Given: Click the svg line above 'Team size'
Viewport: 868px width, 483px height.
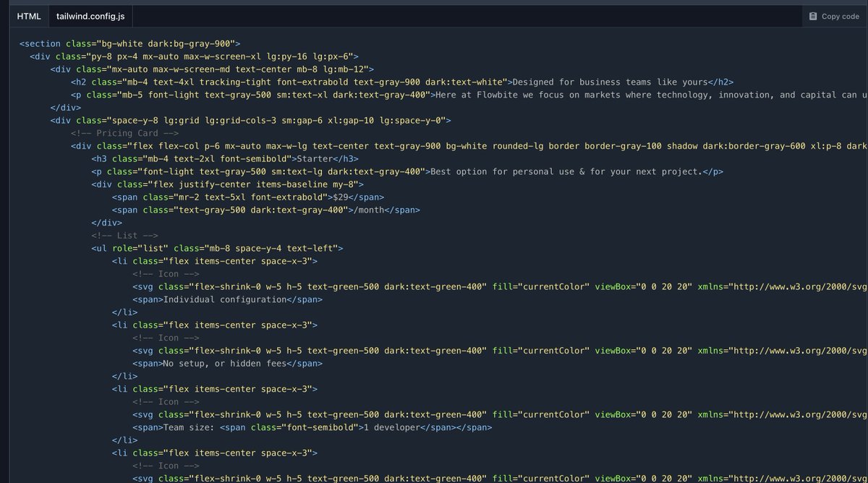Looking at the screenshot, I should pos(501,414).
